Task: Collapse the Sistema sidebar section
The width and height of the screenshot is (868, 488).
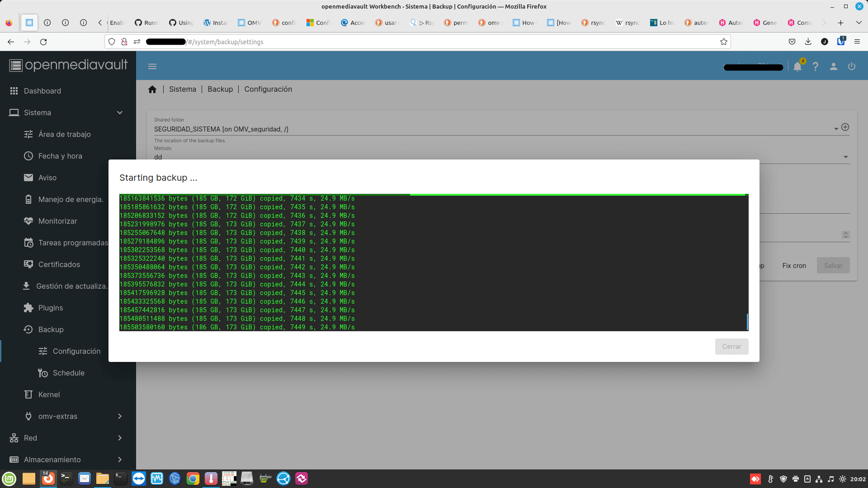Action: pyautogui.click(x=120, y=113)
